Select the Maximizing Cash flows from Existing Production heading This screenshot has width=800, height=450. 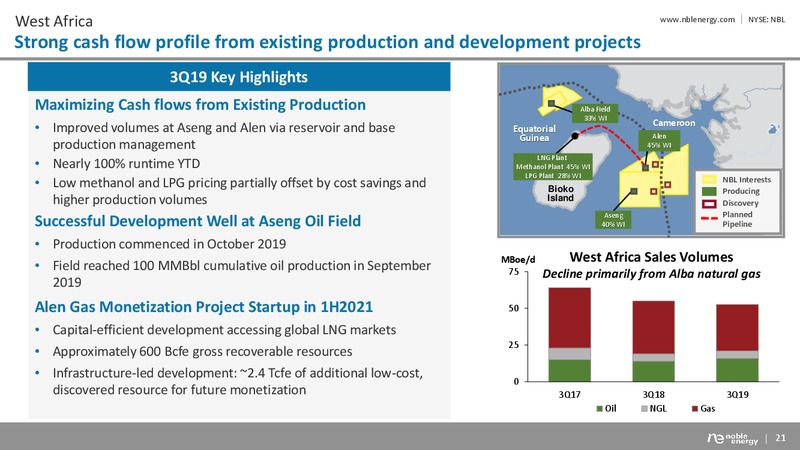point(200,105)
